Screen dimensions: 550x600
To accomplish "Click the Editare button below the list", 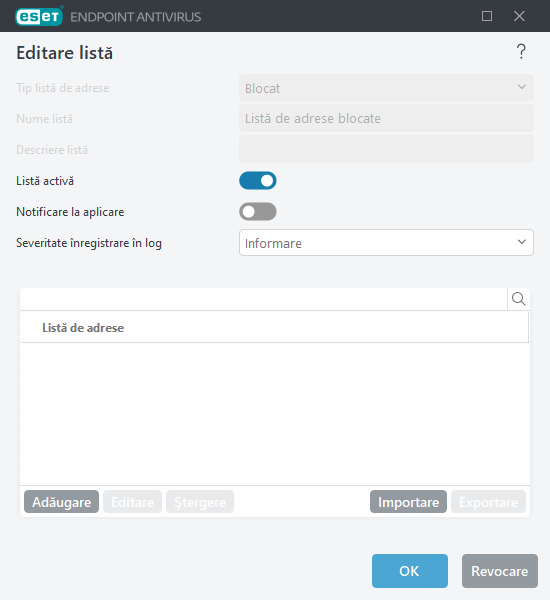I will tap(132, 502).
